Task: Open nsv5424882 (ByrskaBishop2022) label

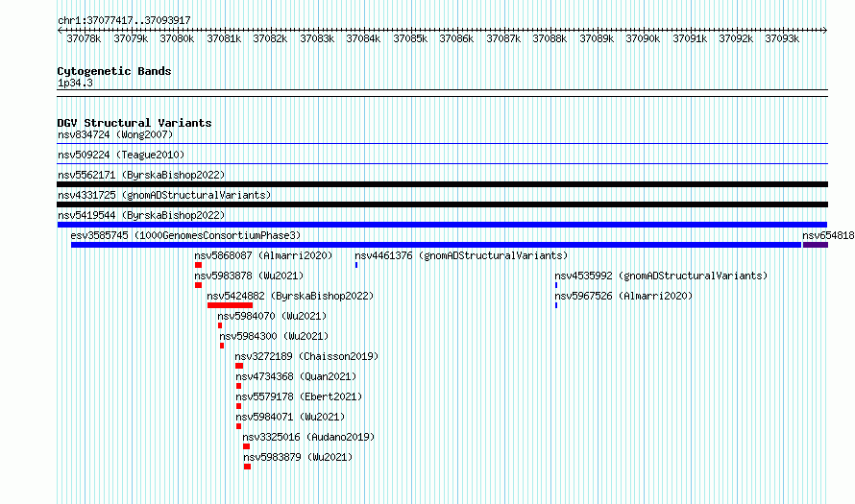Action: (x=290, y=296)
